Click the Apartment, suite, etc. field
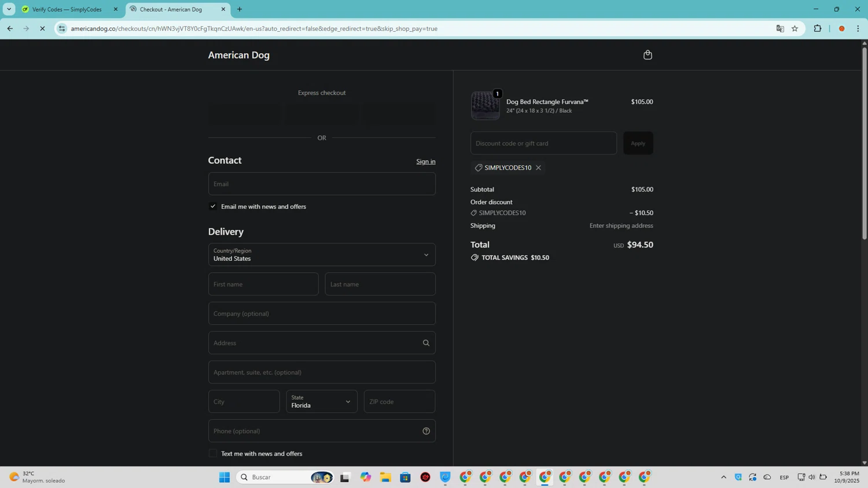Screen dimensions: 868x488 322,372
